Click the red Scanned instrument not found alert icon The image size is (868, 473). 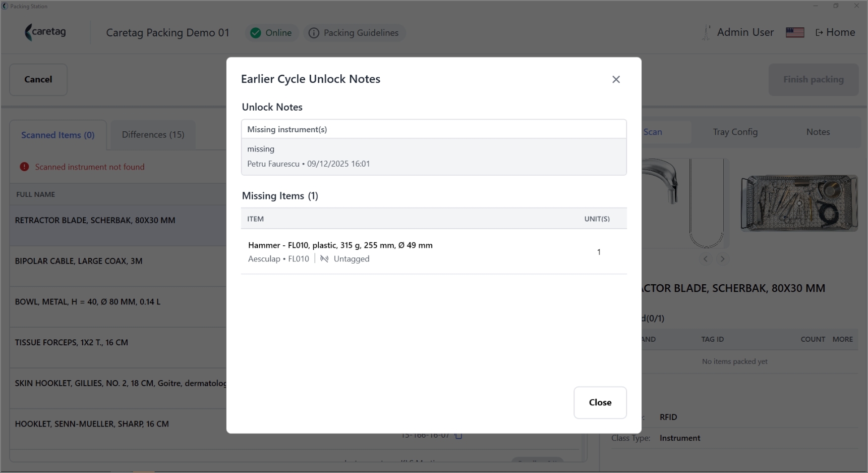tap(24, 167)
